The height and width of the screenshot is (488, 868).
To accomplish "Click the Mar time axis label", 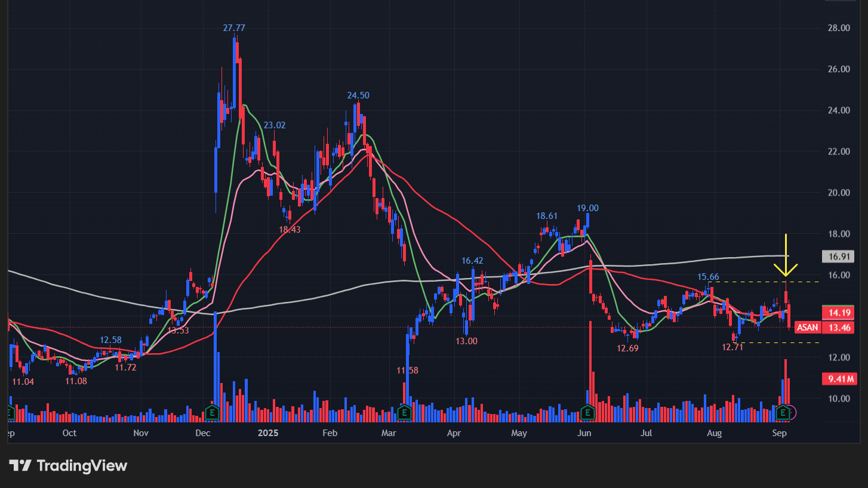I will pos(389,433).
